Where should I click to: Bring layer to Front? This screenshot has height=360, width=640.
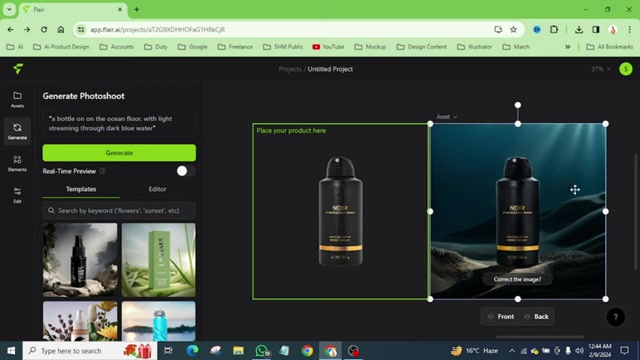point(501,316)
